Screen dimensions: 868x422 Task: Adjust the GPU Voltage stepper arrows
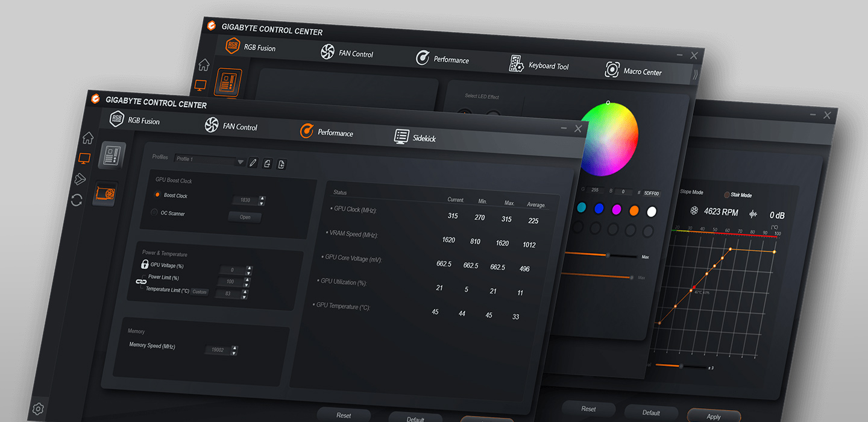point(249,270)
